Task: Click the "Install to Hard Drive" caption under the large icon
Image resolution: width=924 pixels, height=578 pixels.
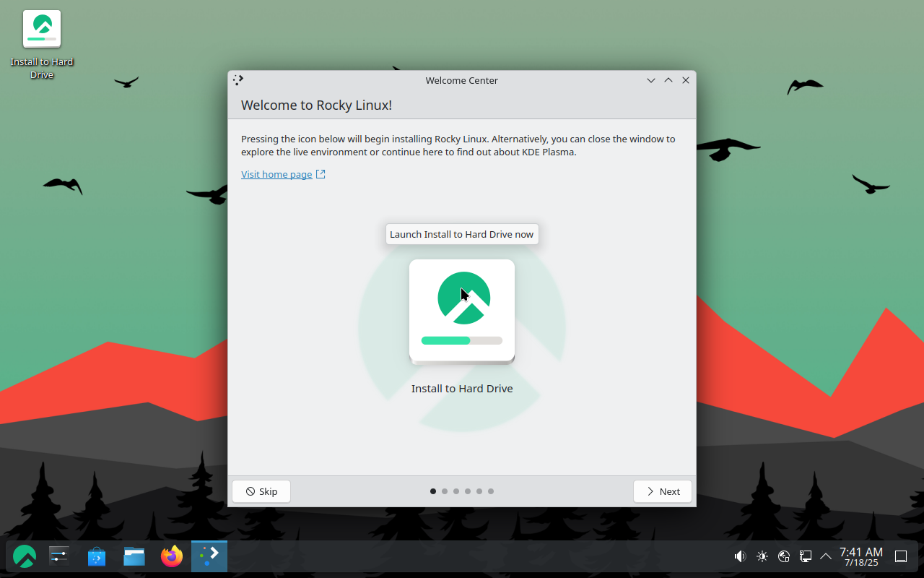Action: [x=462, y=389]
